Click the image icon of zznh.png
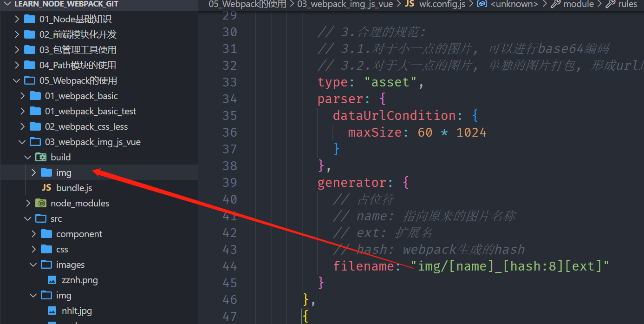The height and width of the screenshot is (324, 644). 52,280
